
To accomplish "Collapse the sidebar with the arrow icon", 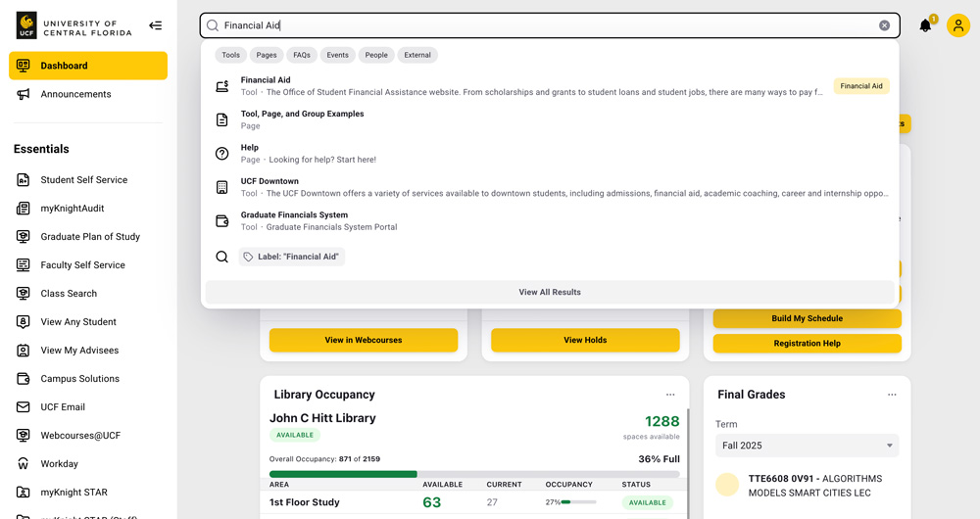I will [x=155, y=25].
